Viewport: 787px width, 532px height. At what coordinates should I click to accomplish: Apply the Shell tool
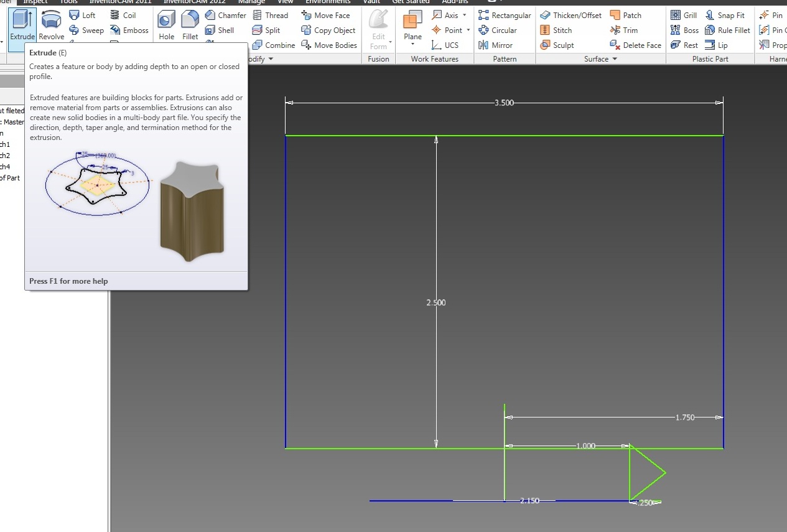[x=220, y=30]
